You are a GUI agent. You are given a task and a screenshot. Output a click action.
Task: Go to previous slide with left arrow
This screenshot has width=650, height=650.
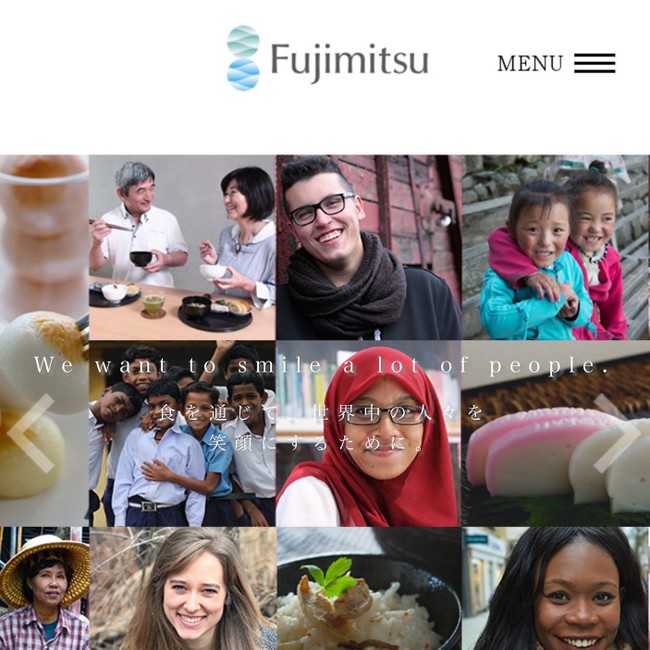point(31,433)
